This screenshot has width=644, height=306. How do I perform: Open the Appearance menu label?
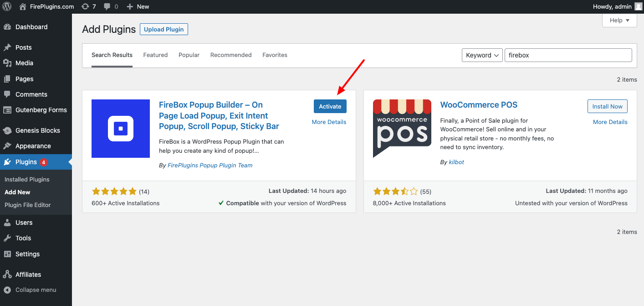(33, 146)
